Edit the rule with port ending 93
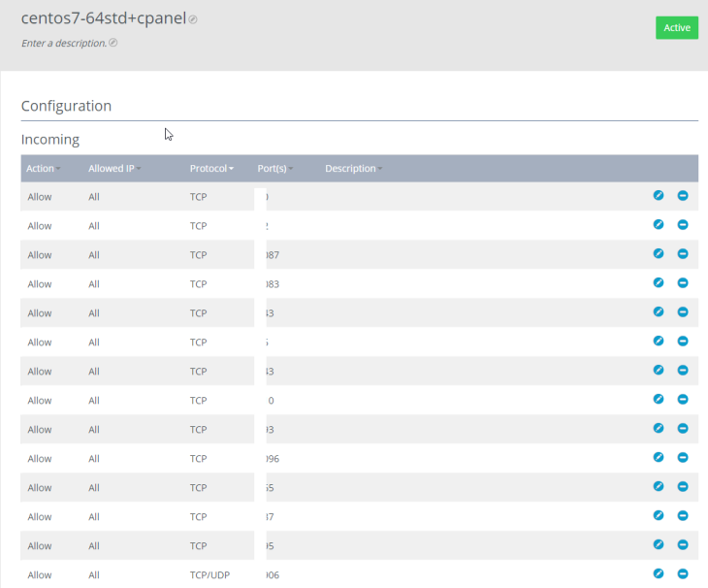Image resolution: width=708 pixels, height=588 pixels. [x=659, y=428]
